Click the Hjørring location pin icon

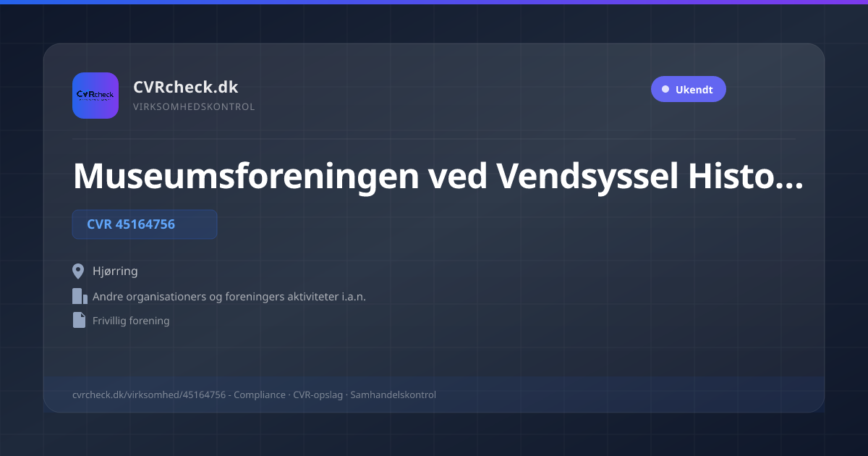click(x=79, y=271)
